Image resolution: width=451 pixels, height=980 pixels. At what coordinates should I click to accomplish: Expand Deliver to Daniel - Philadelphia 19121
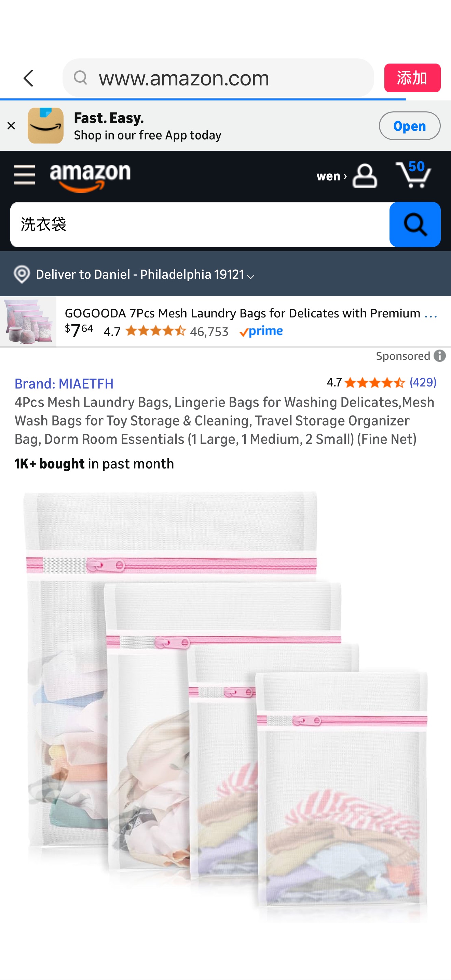click(x=145, y=274)
